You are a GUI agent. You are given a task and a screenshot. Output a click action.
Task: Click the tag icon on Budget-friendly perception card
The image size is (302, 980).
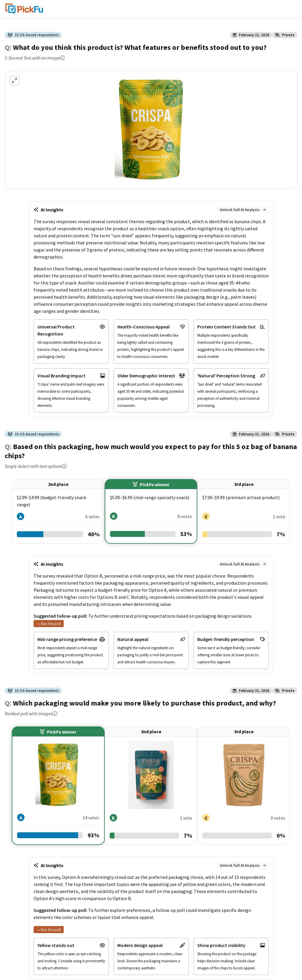(x=262, y=639)
